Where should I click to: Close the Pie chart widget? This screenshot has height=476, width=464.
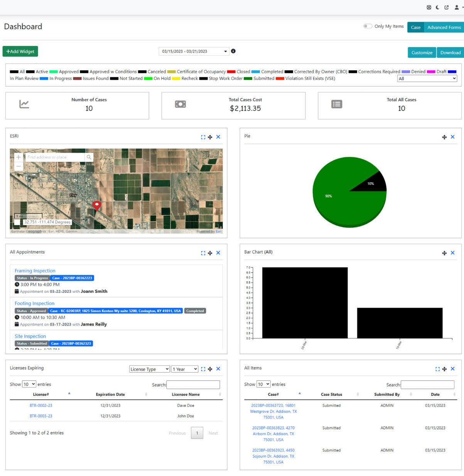coord(452,137)
